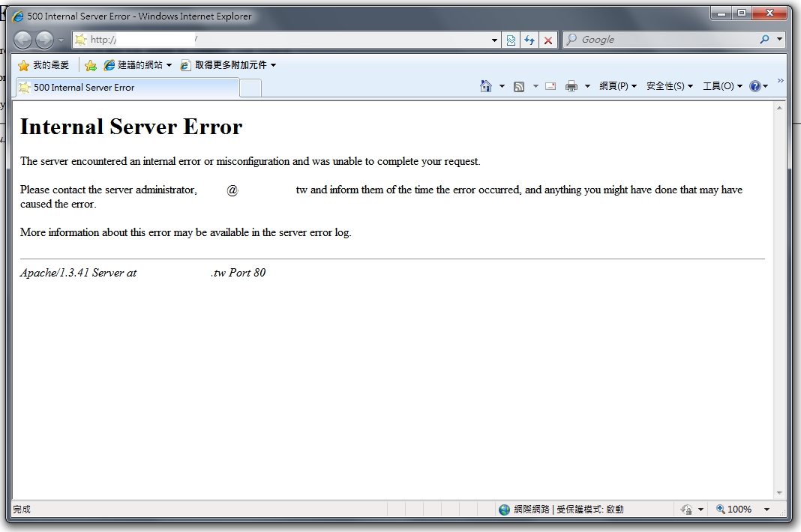
Task: Open the 安全性(S) Safety menu
Action: (x=669, y=86)
